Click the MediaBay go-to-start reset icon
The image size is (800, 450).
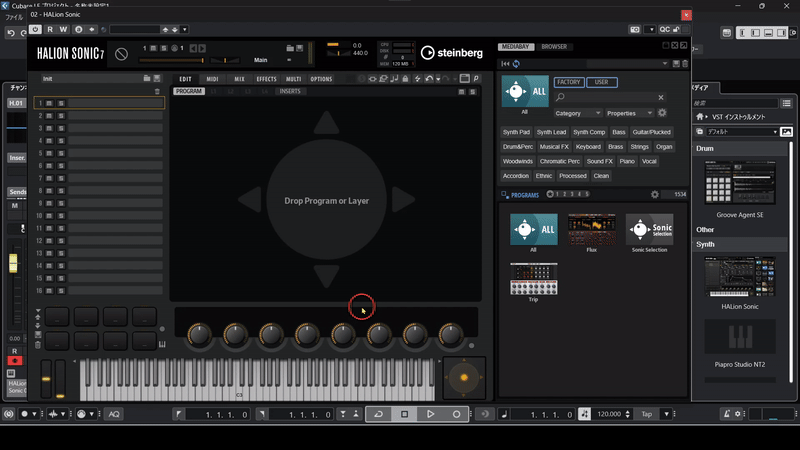click(505, 64)
